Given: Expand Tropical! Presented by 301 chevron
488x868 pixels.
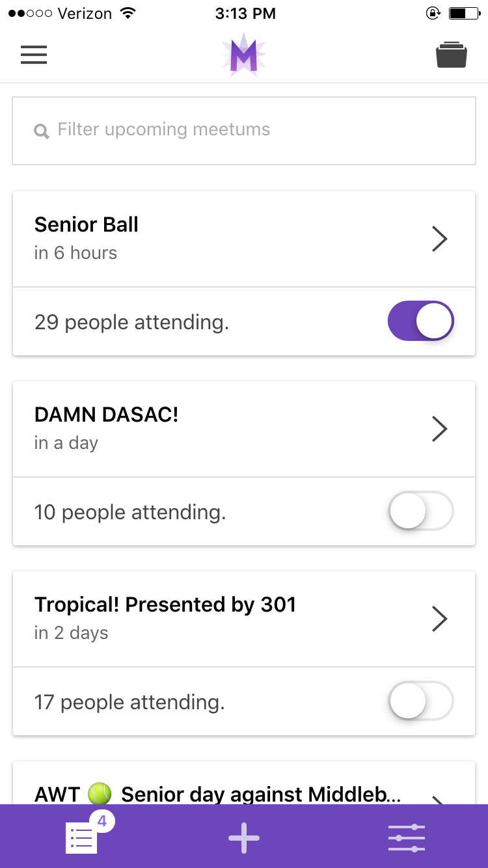Looking at the screenshot, I should coord(440,619).
